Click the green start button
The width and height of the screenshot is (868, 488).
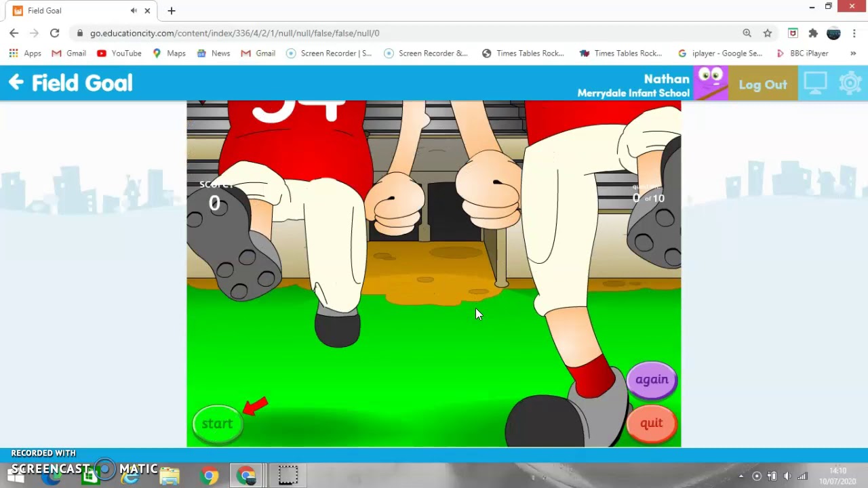pos(218,424)
